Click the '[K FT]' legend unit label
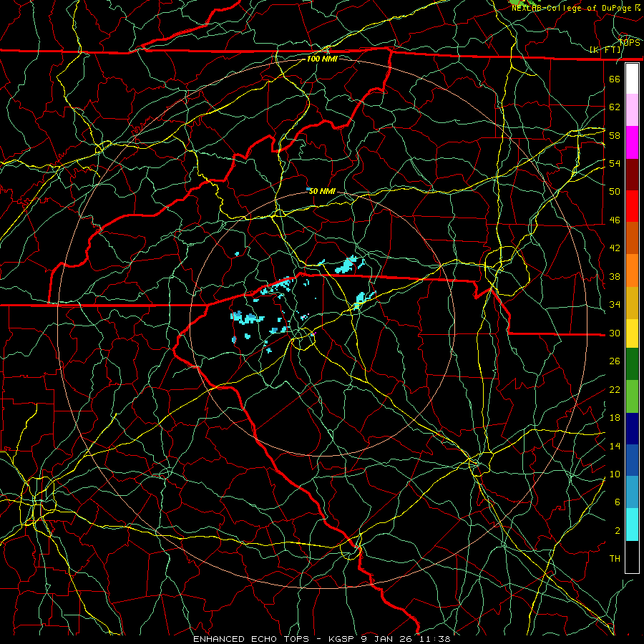 (x=605, y=50)
